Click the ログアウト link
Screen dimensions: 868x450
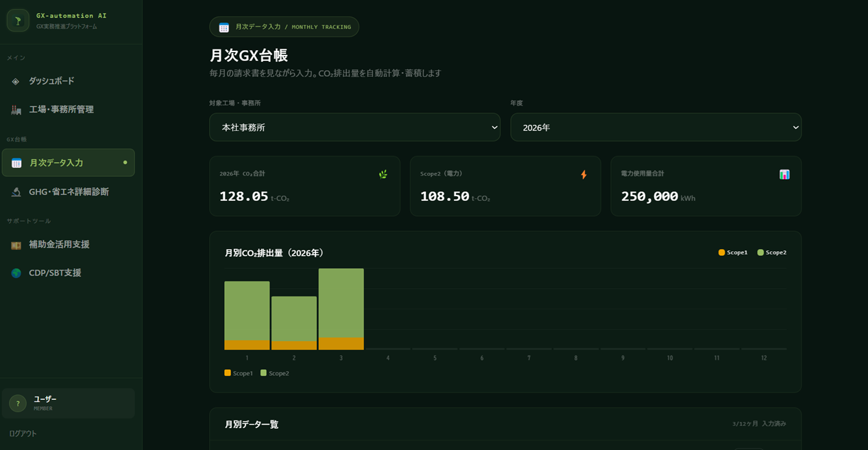pyautogui.click(x=23, y=434)
